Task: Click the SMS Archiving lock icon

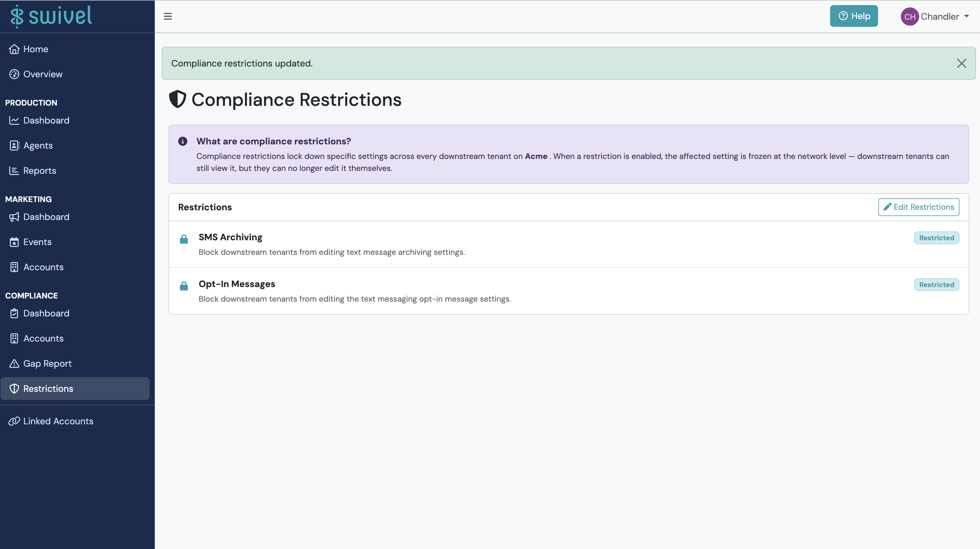Action: 184,239
